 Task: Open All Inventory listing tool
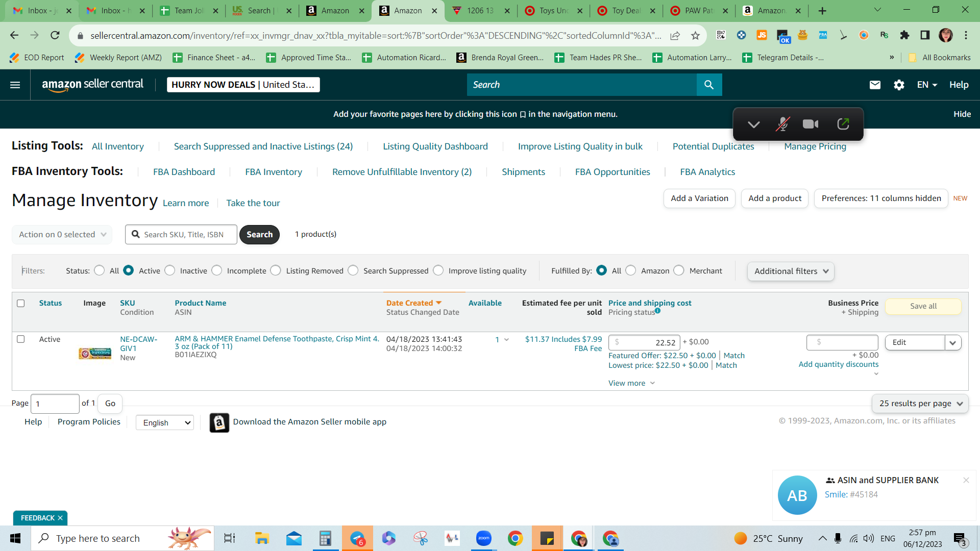[x=118, y=146]
